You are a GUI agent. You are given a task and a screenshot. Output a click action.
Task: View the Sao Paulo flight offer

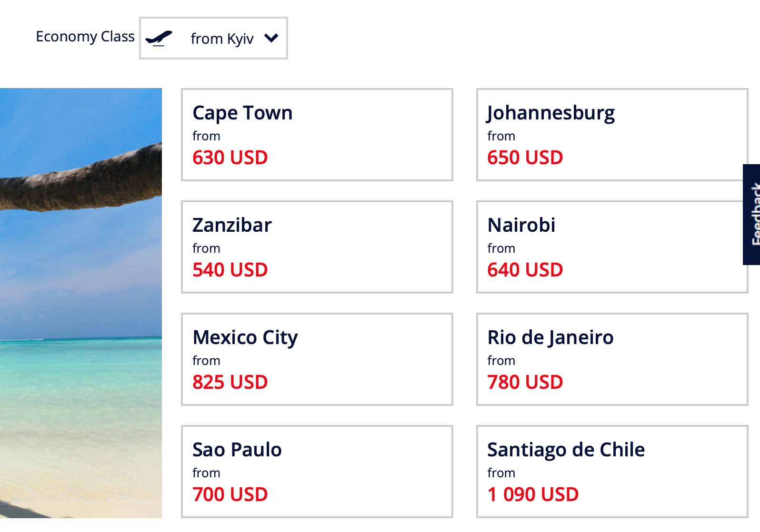click(x=317, y=472)
